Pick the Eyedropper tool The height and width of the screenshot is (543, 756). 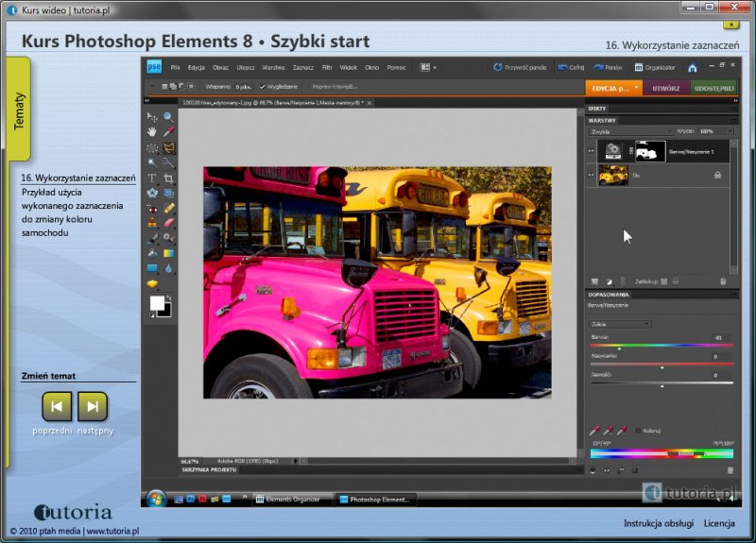click(x=169, y=132)
